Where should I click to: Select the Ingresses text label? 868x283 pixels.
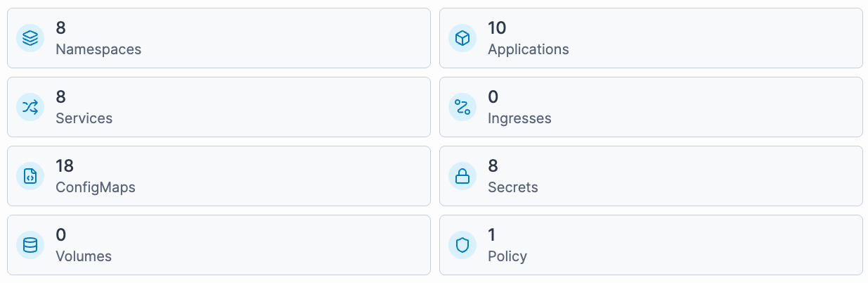[519, 118]
